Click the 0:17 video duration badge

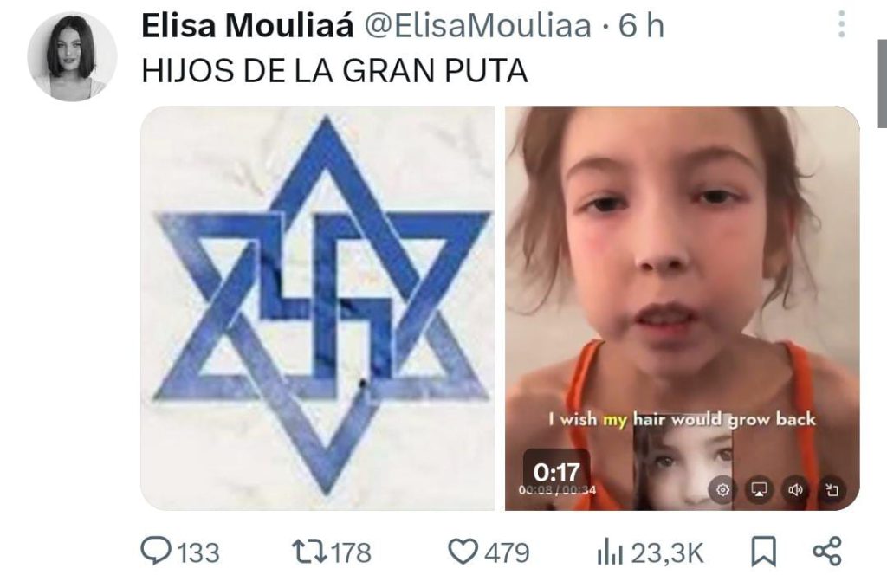(557, 472)
